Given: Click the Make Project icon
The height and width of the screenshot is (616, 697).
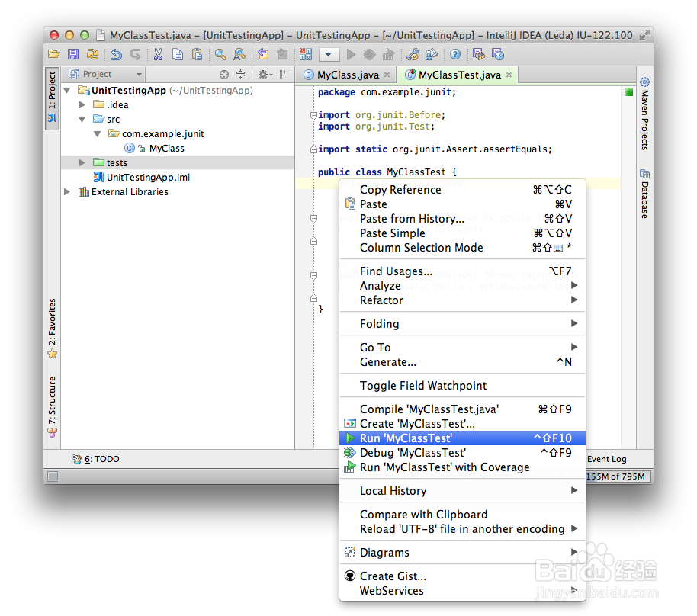Looking at the screenshot, I should coord(306,54).
